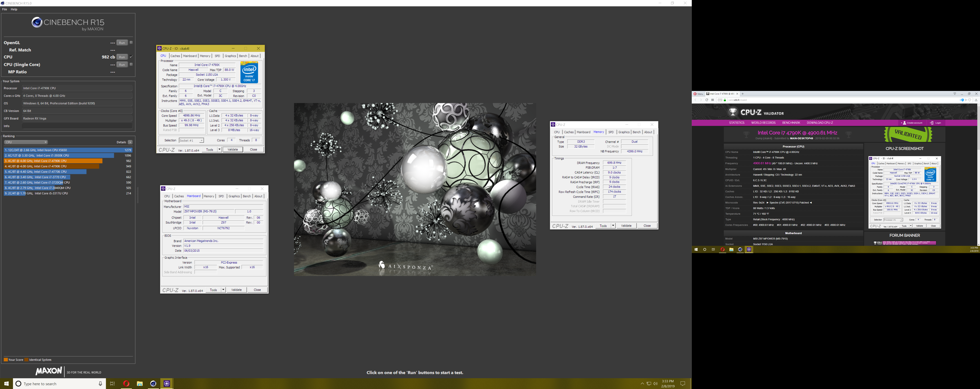Select ranking row 9 Core i5-3317U
The image size is (980, 389).
(68, 193)
